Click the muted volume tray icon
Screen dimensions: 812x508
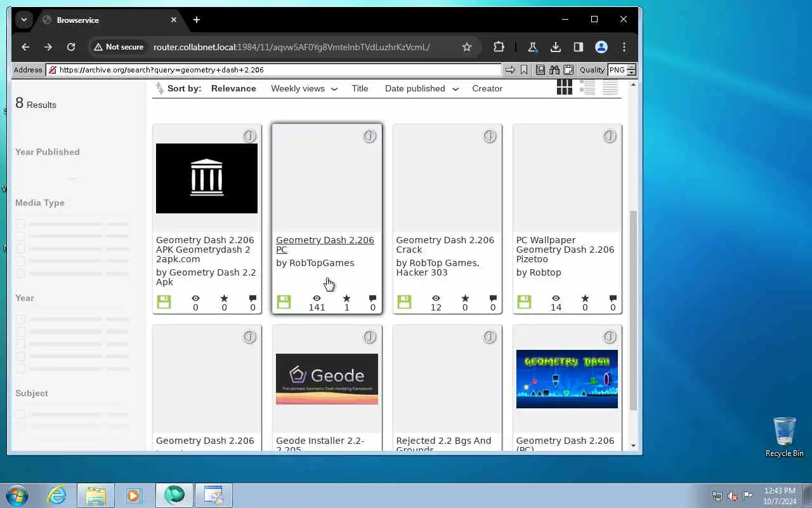(x=733, y=496)
